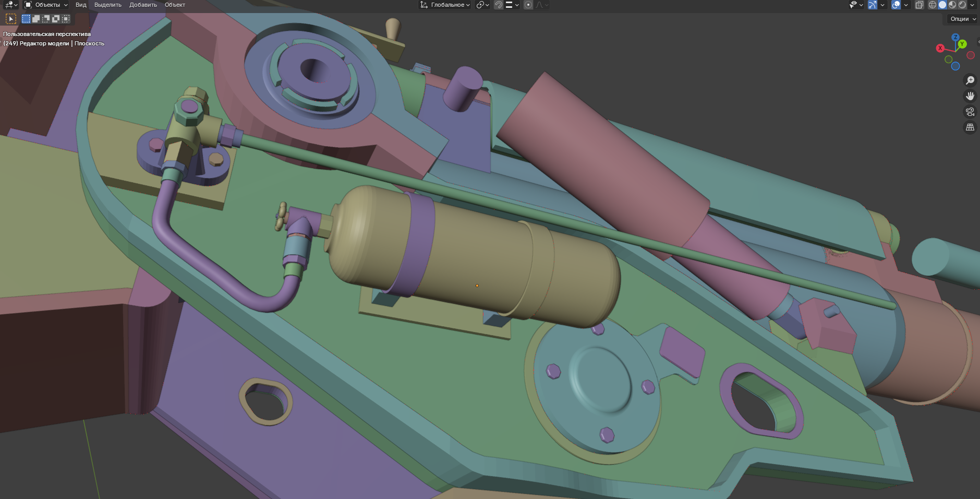The height and width of the screenshot is (499, 980).
Task: Toggle proportional editing icon
Action: click(x=528, y=5)
